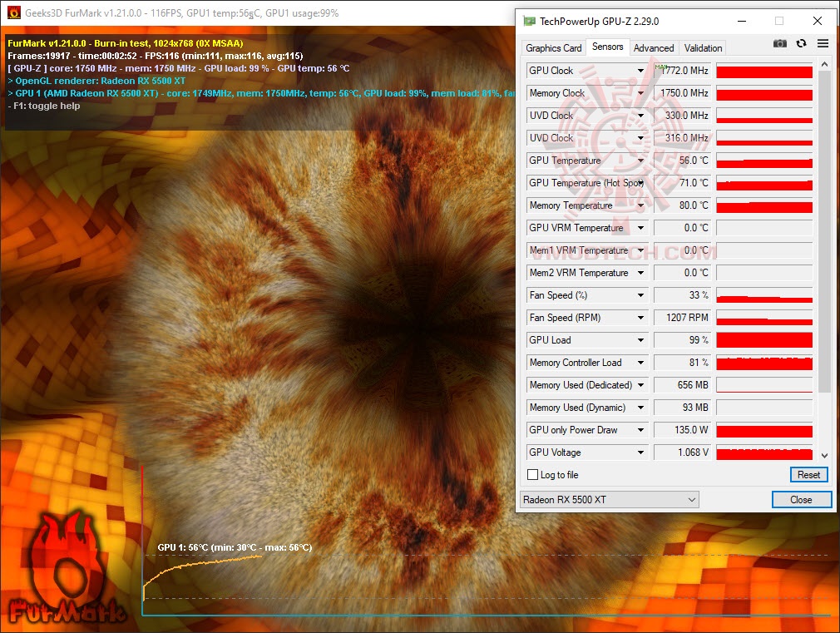The width and height of the screenshot is (840, 633).
Task: Click the 80.0 °C Memory Temperature value
Action: pos(683,205)
